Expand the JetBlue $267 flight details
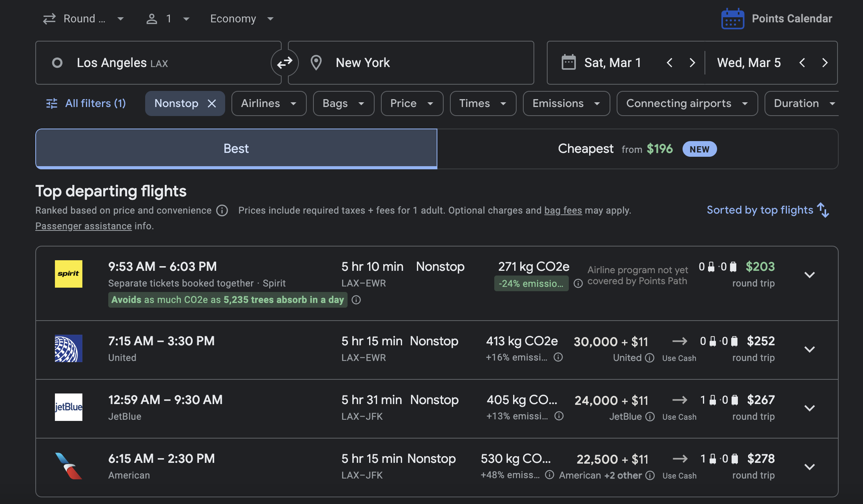The image size is (863, 504). (810, 408)
